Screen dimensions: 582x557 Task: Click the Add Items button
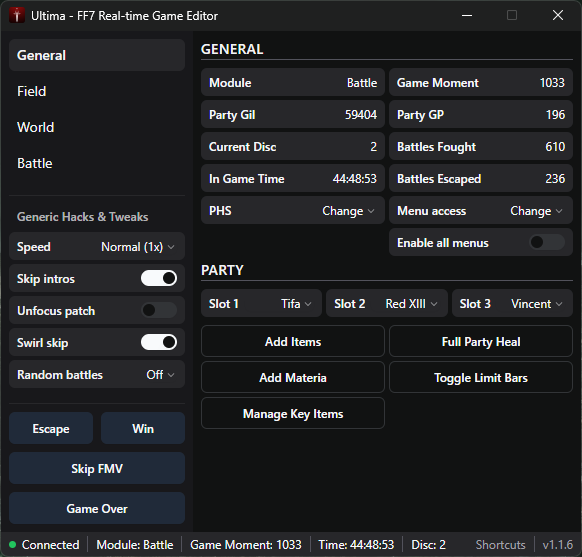tap(293, 341)
